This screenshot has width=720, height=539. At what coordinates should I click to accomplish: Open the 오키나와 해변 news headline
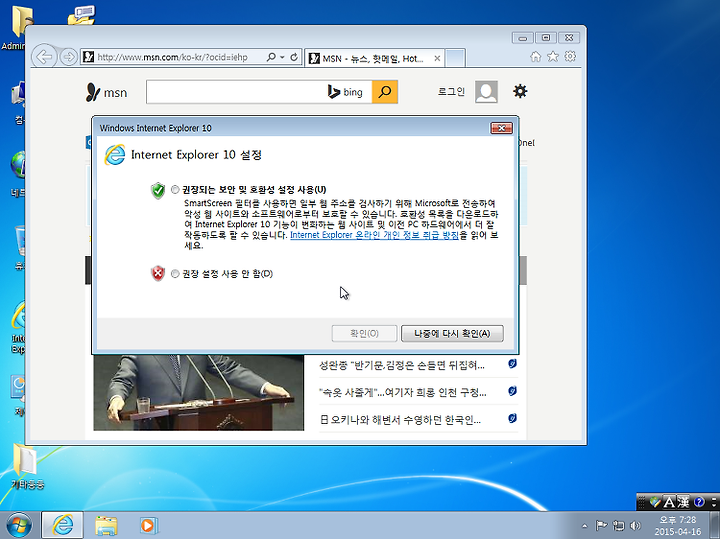click(400, 420)
